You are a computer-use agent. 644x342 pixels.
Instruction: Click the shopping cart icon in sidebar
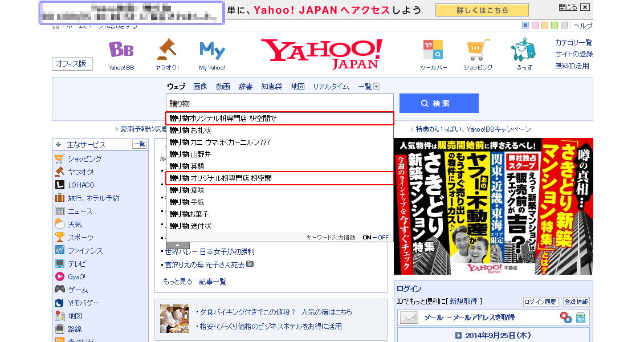(x=59, y=158)
